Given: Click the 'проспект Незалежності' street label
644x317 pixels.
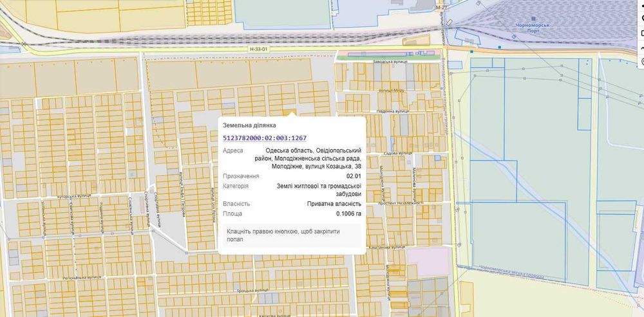Looking at the screenshot, I should [401, 203].
